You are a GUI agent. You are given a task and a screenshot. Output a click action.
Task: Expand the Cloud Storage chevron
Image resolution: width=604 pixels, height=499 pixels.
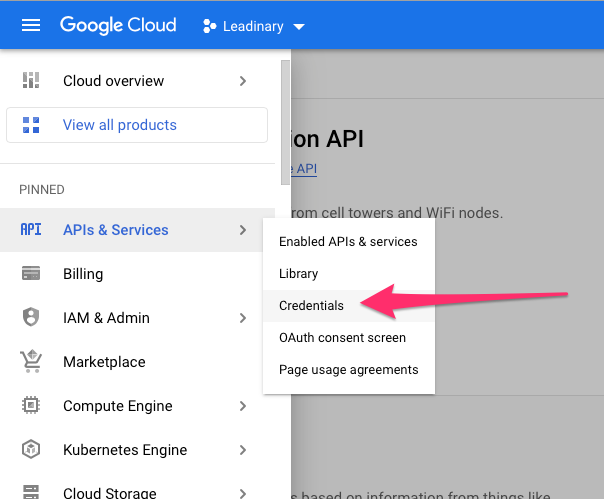point(242,493)
